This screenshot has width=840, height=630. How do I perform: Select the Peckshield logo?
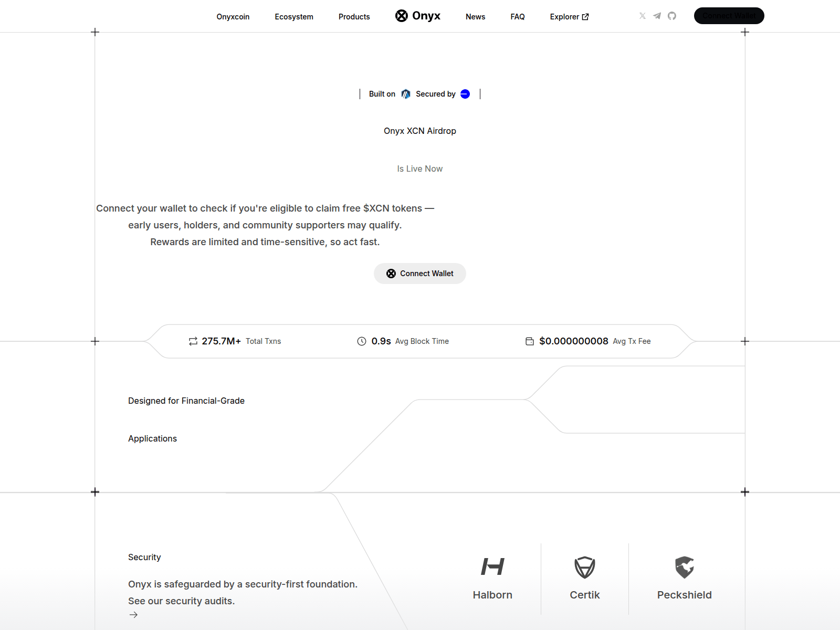click(684, 568)
